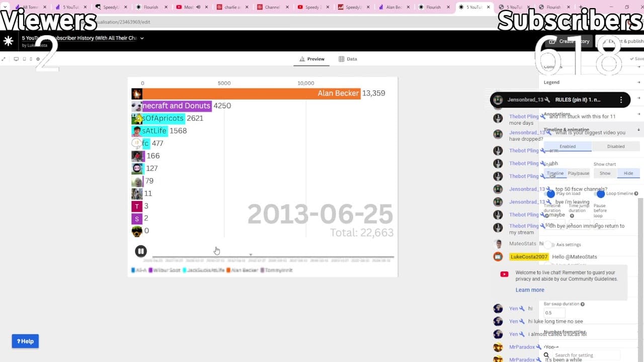
Task: Click the Bar swap duration input field
Action: pos(554,313)
